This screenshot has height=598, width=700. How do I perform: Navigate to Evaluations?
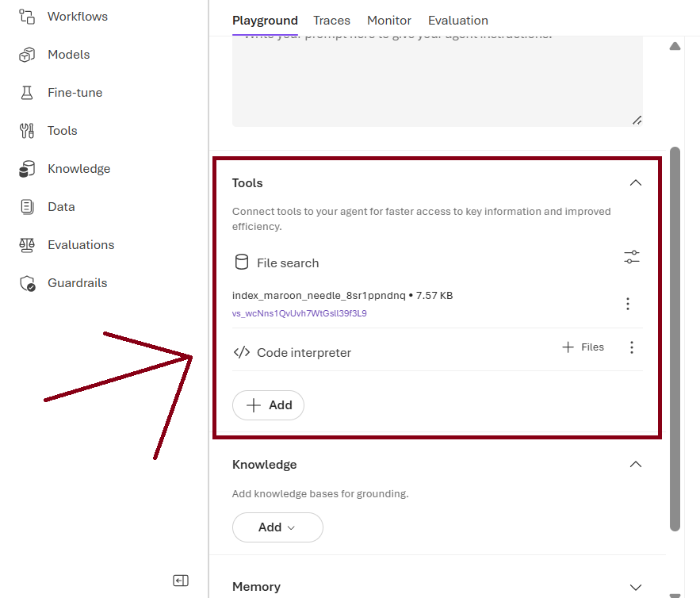coord(81,245)
